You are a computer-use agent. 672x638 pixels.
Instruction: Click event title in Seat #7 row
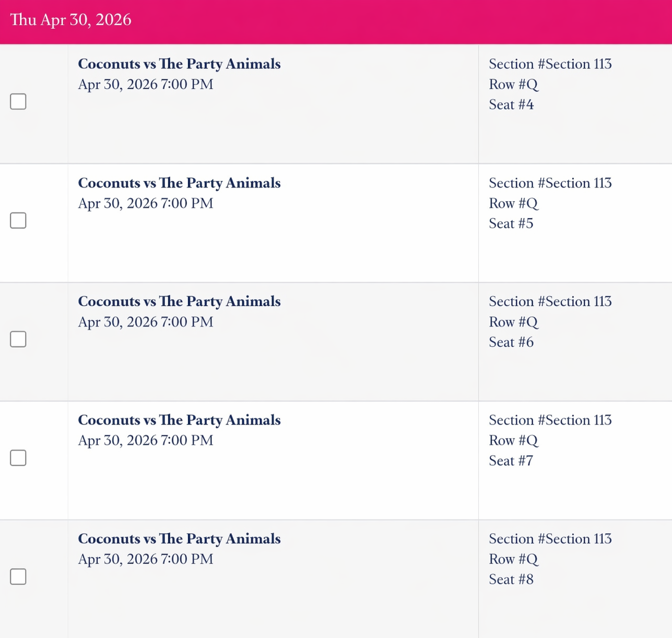179,420
